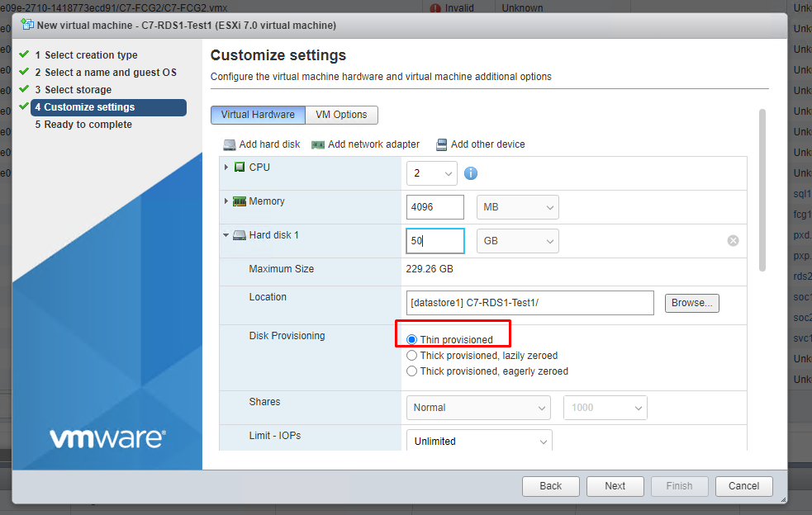Select Thick provisioned, eagerly zeroed
The image size is (812, 515).
coord(412,371)
